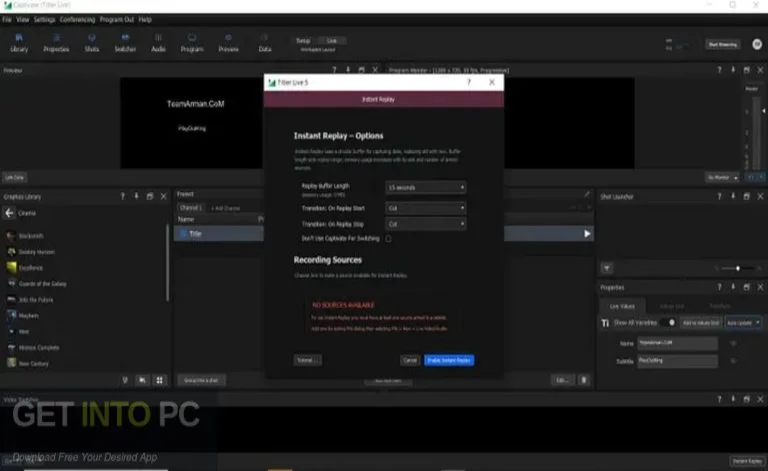
Task: Open Transition On Replay Stop dropdown
Action: [x=426, y=224]
